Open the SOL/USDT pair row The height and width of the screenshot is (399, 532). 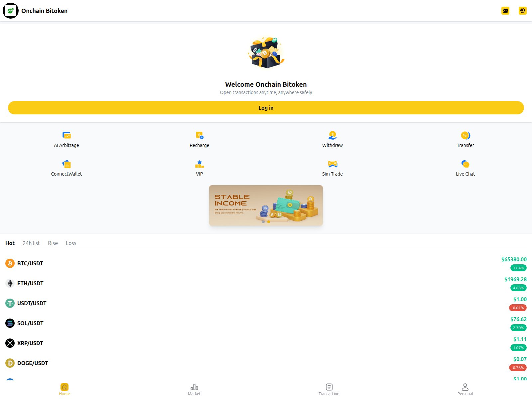[266, 323]
